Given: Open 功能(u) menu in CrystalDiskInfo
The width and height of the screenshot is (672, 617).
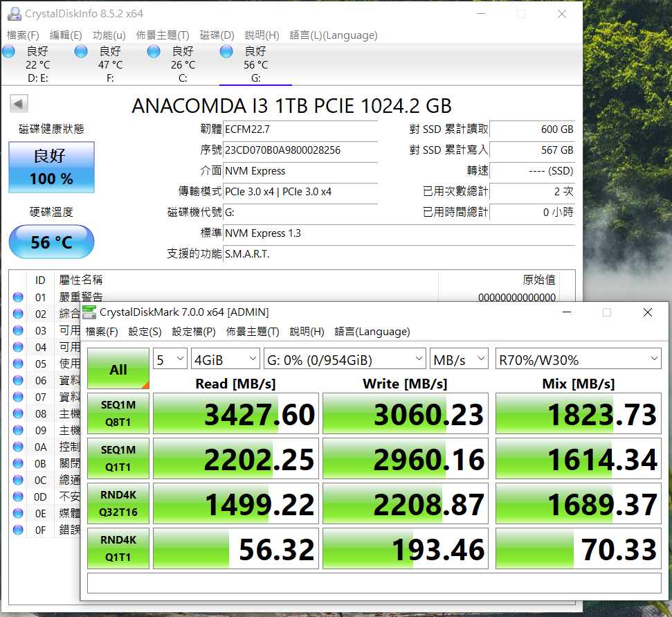Looking at the screenshot, I should (109, 35).
